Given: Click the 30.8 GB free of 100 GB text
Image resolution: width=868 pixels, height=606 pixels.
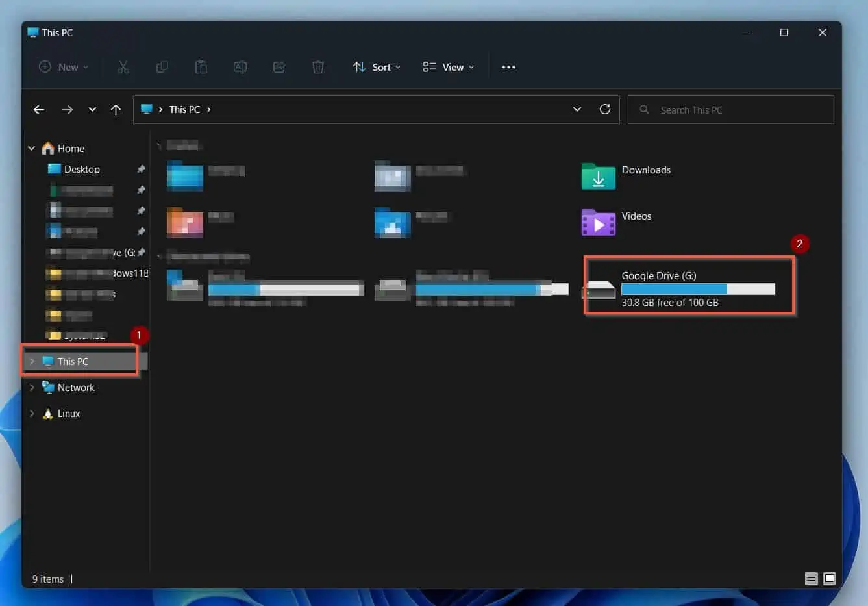Looking at the screenshot, I should tap(670, 302).
